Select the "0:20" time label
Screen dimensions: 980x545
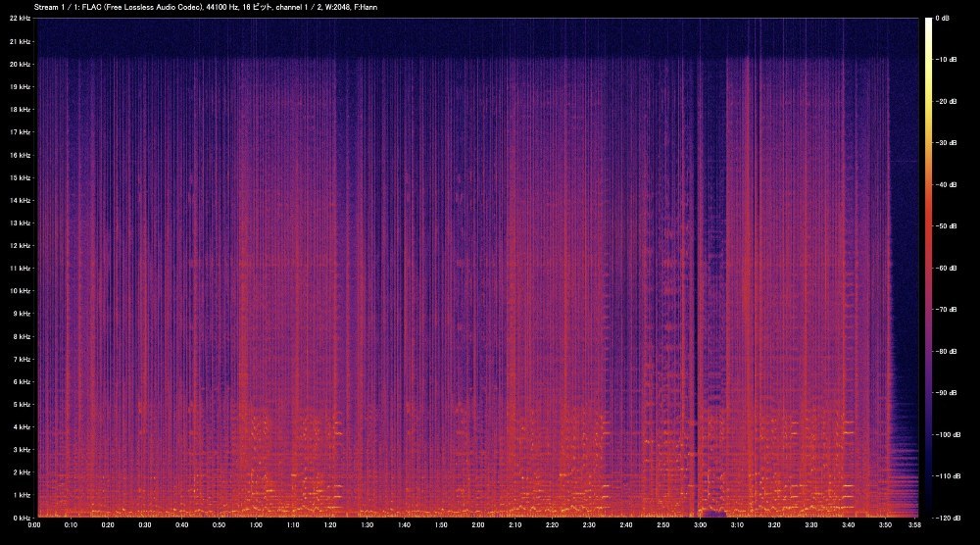[x=108, y=525]
